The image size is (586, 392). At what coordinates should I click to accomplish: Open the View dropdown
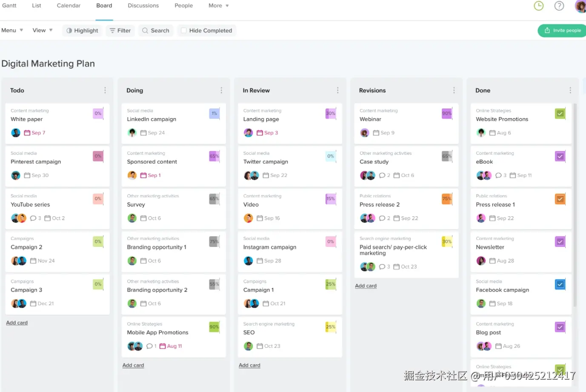[x=43, y=30]
